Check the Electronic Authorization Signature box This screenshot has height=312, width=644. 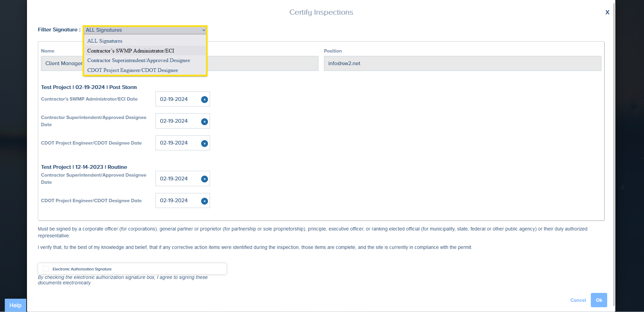pyautogui.click(x=46, y=269)
